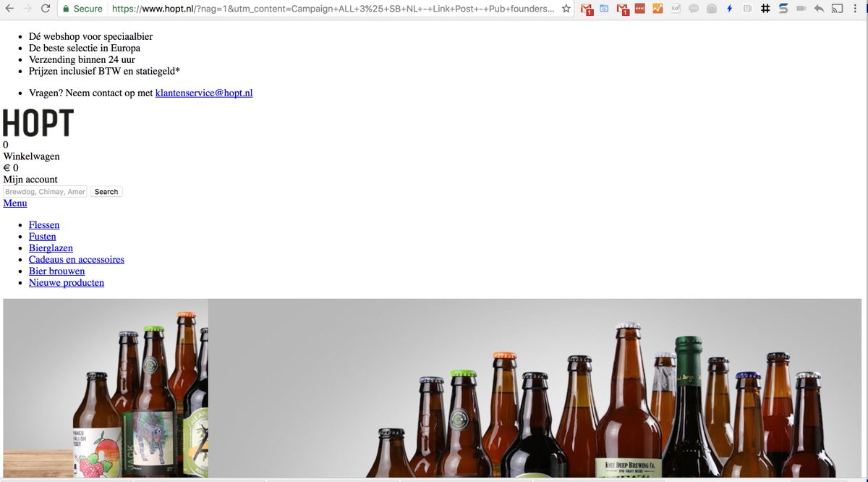The image size is (868, 482).
Task: Click the grey chat bubble extension icon
Action: tap(694, 9)
